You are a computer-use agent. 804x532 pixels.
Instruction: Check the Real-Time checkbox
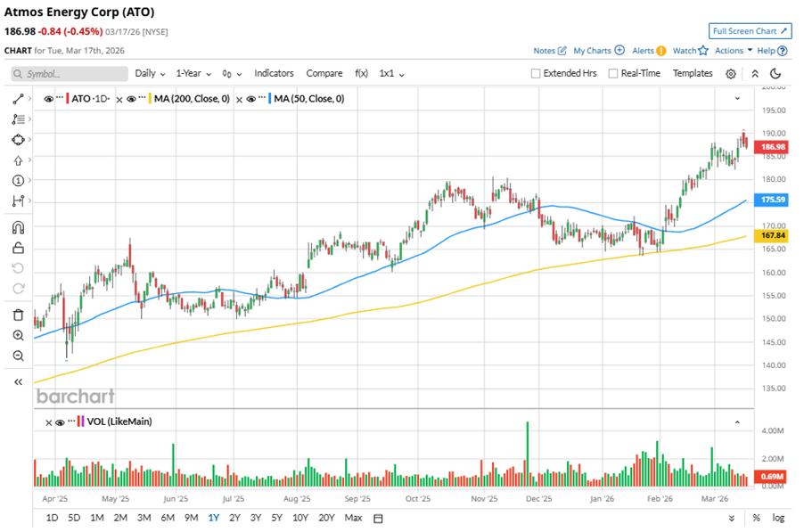tap(612, 74)
